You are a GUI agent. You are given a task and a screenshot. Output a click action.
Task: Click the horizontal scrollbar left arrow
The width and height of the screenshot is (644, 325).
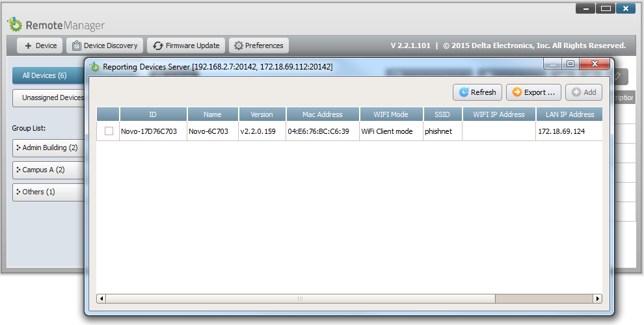(101, 299)
